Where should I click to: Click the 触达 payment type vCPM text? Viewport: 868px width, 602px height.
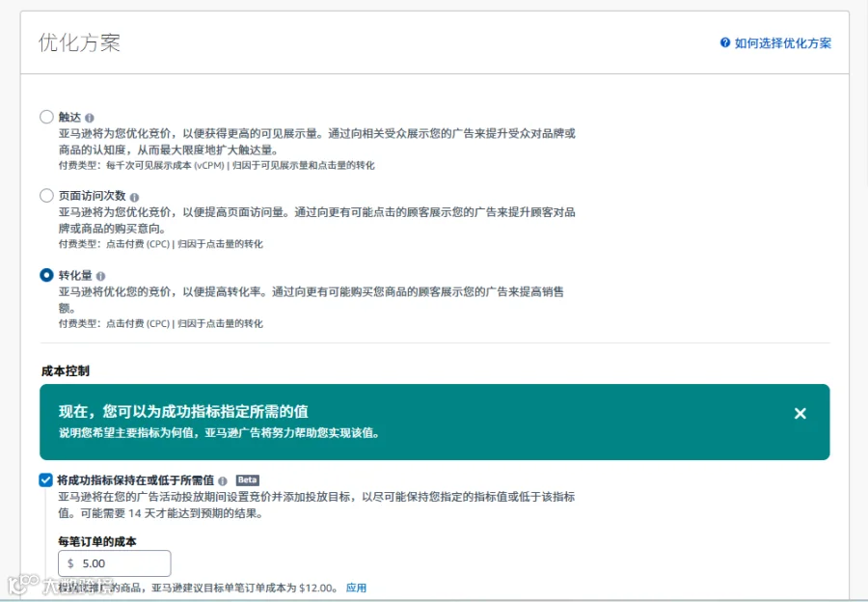point(217,165)
